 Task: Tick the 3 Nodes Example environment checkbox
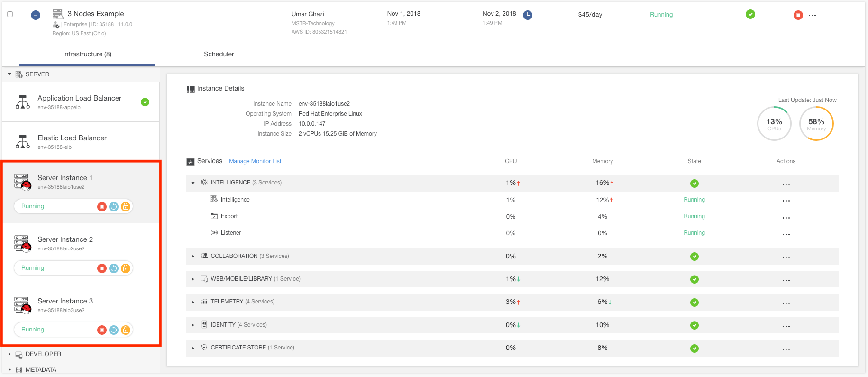[x=10, y=14]
